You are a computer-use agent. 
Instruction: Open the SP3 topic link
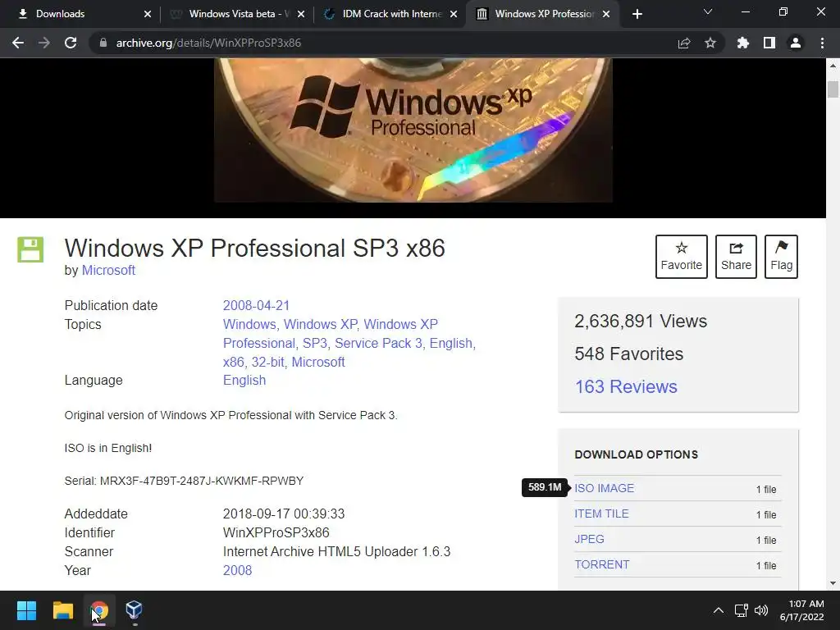[314, 344]
